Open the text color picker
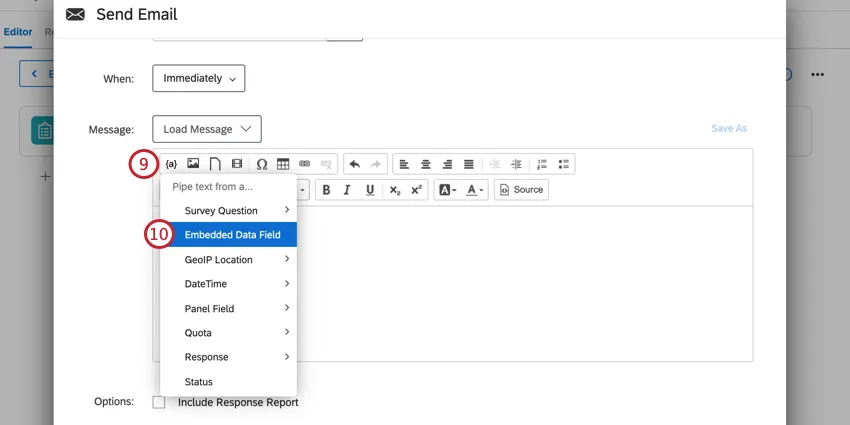The width and height of the screenshot is (850, 425). coord(474,190)
